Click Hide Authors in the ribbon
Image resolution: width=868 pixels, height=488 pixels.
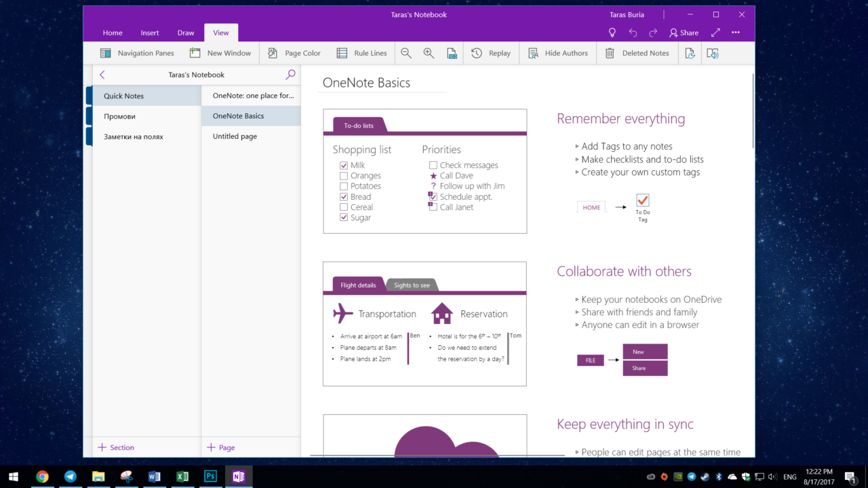pos(558,53)
